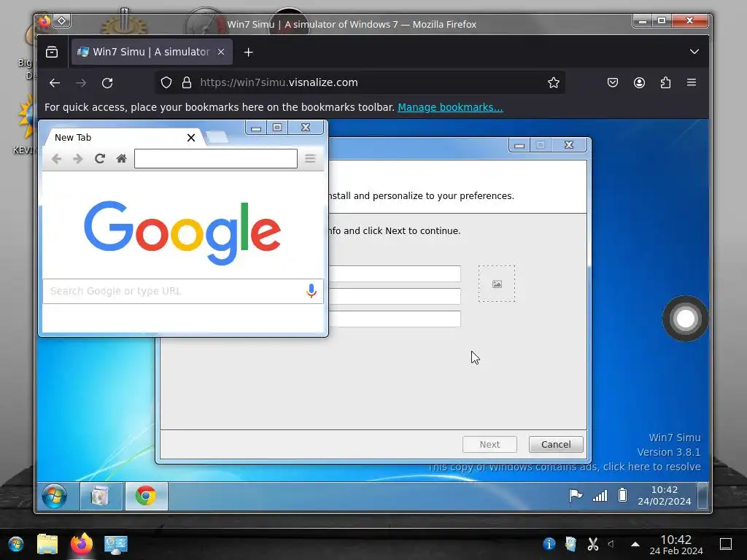747x560 pixels.
Task: Click Firefox icon in host taskbar
Action: point(82,544)
